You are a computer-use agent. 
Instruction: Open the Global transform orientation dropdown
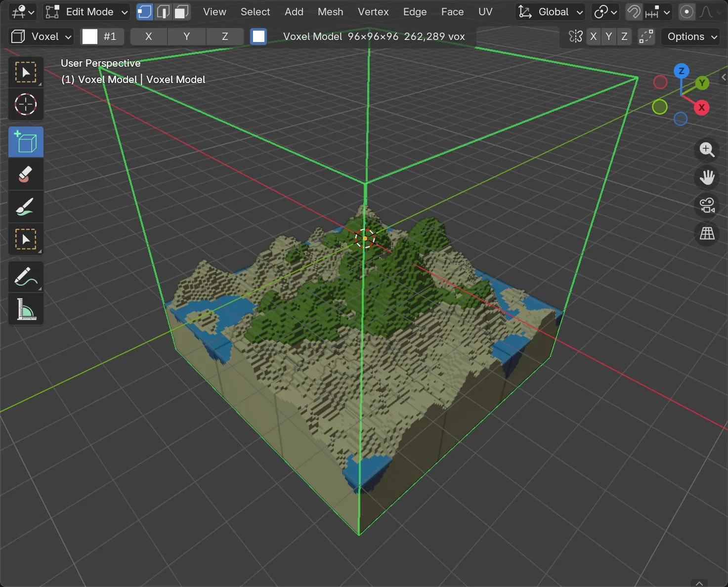tap(551, 12)
